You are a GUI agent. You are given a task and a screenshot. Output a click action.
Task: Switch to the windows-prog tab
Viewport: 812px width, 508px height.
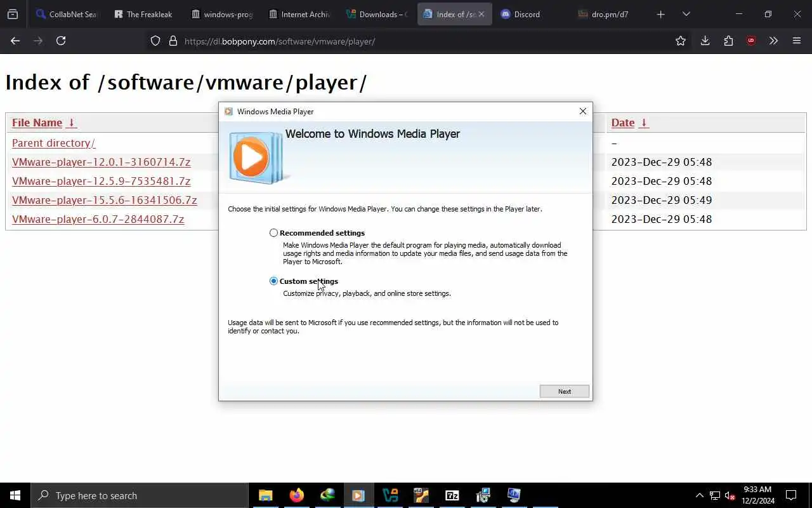click(x=221, y=14)
